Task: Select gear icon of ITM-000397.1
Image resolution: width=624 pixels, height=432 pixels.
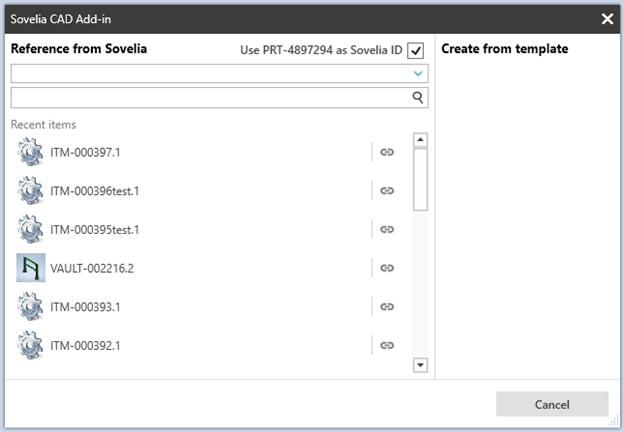Action: pos(30,152)
